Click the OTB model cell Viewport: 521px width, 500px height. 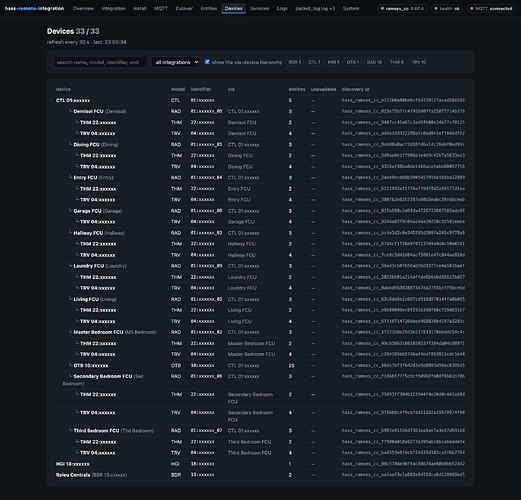coord(176,366)
